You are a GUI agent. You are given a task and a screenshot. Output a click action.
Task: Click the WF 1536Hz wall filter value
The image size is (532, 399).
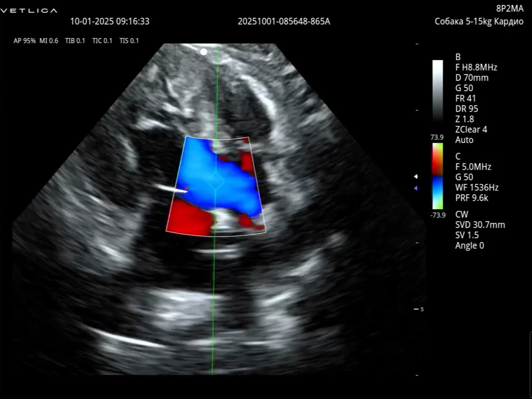[x=476, y=188]
